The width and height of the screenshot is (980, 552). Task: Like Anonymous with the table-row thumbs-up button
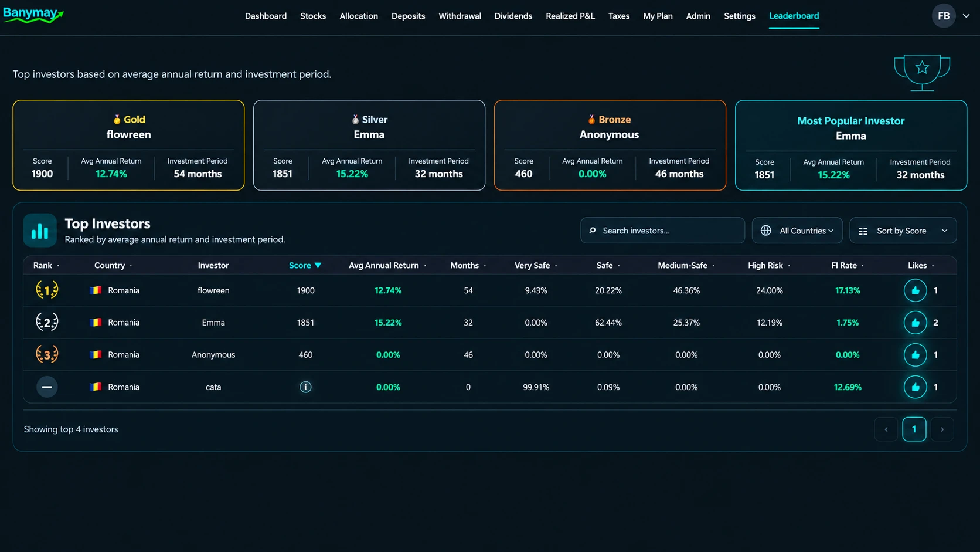(x=915, y=355)
